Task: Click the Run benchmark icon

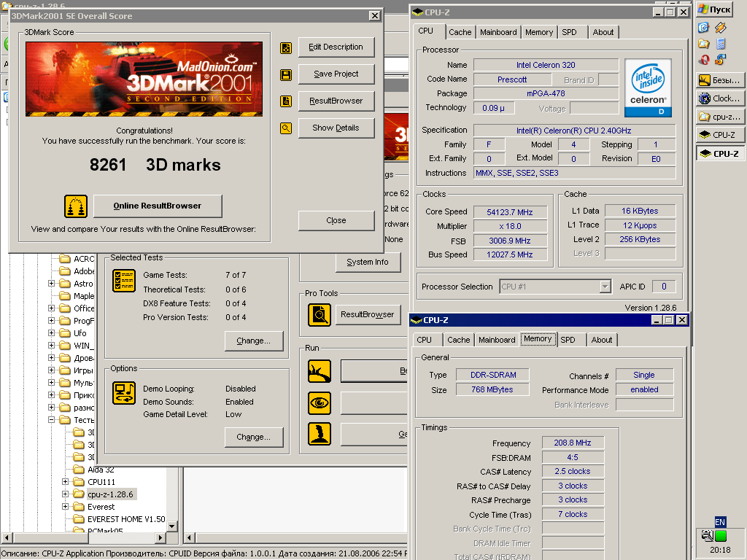Action: pyautogui.click(x=320, y=371)
